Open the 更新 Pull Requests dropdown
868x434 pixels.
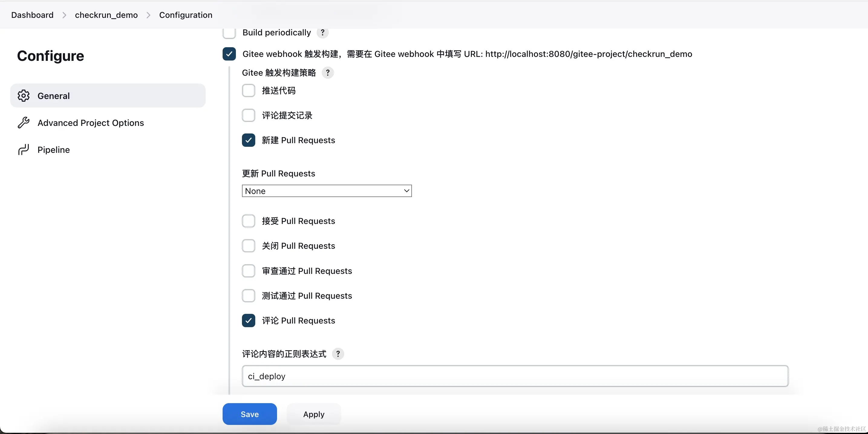326,191
